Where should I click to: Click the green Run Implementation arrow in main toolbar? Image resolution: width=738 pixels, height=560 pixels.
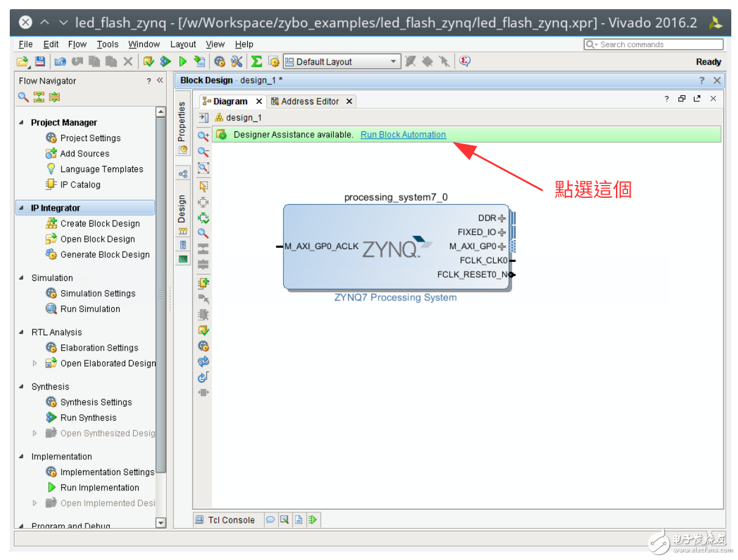point(183,62)
